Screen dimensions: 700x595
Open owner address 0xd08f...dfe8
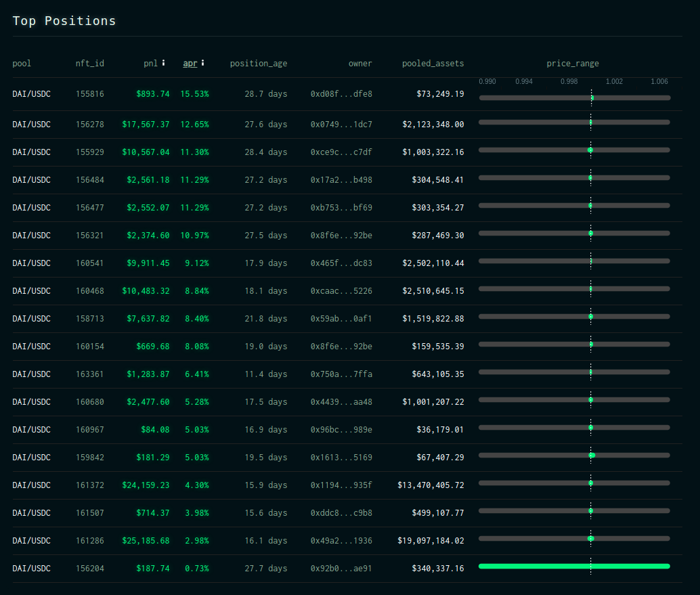click(341, 93)
